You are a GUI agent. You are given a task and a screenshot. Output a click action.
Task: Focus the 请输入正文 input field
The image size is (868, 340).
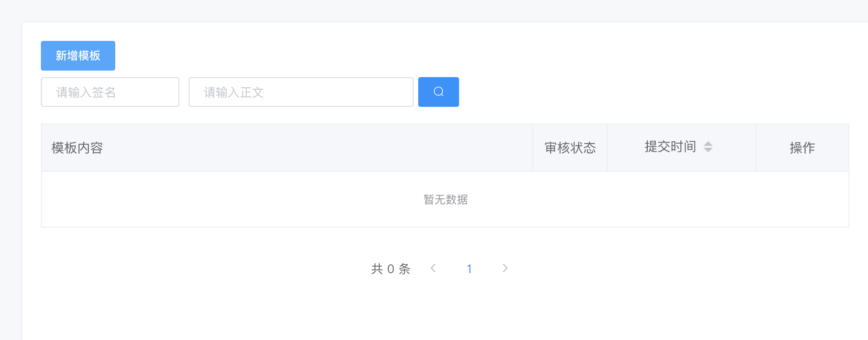(301, 92)
